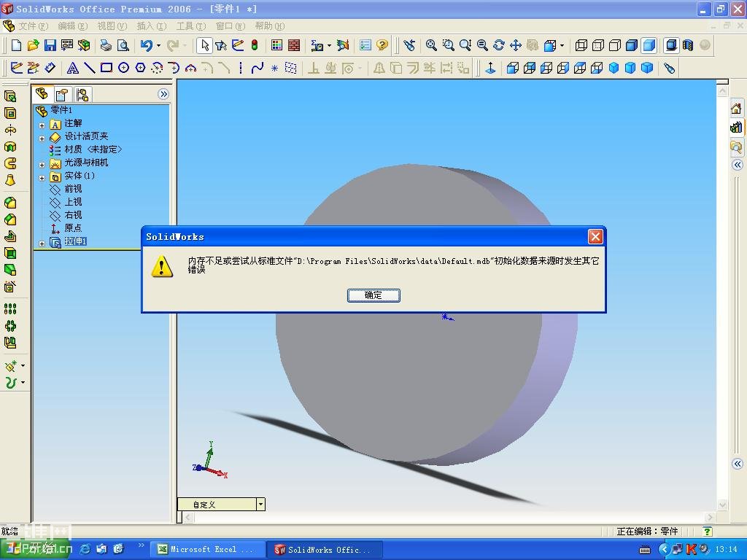747x560 pixels.
Task: Open the 插入(I) menu
Action: tap(152, 26)
